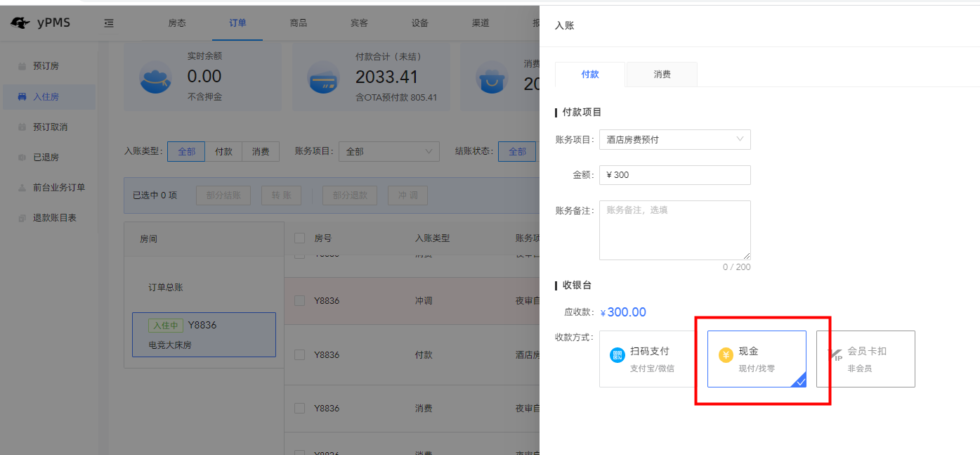Click the 预订房 sidebar icon
The height and width of the screenshot is (455, 980).
click(x=22, y=66)
